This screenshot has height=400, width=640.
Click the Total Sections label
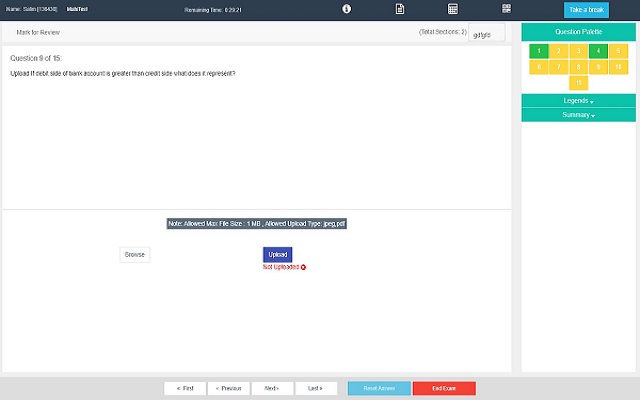click(442, 32)
